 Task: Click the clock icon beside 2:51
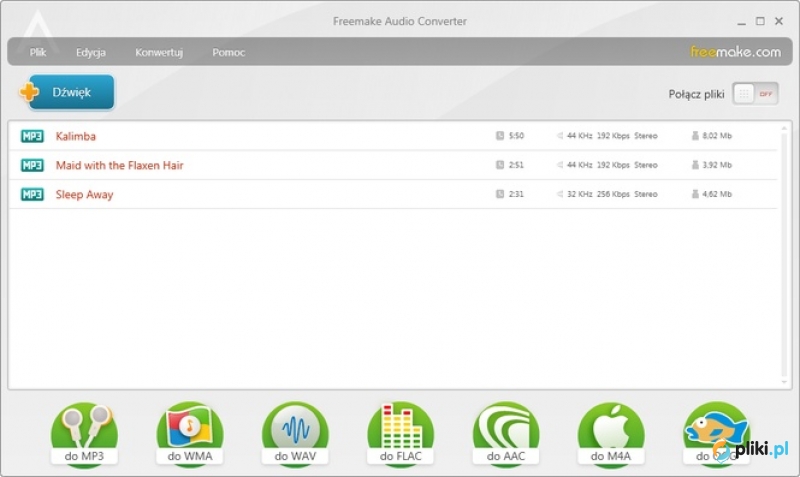click(x=500, y=165)
